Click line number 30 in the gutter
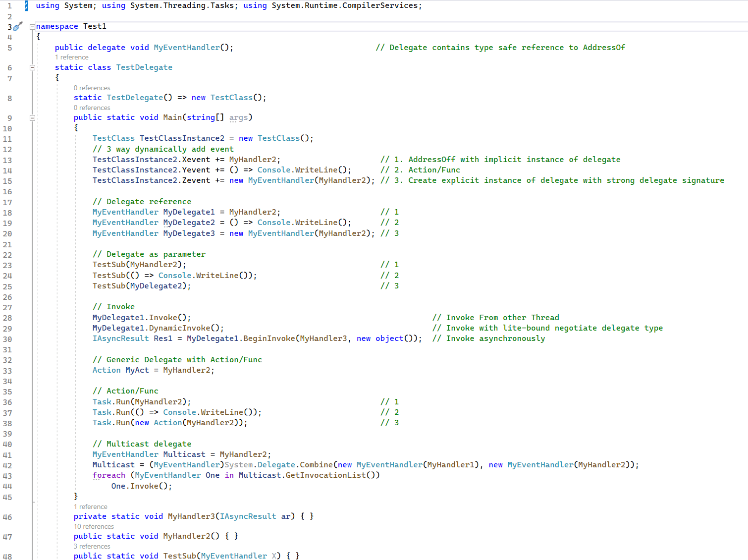Screen dimensions: 748x560 click(x=9, y=339)
